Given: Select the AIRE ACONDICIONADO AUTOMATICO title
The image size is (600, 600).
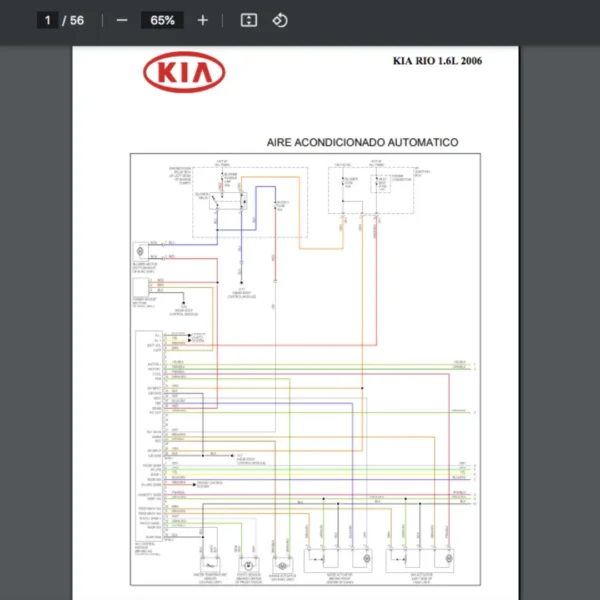Looking at the screenshot, I should (362, 143).
